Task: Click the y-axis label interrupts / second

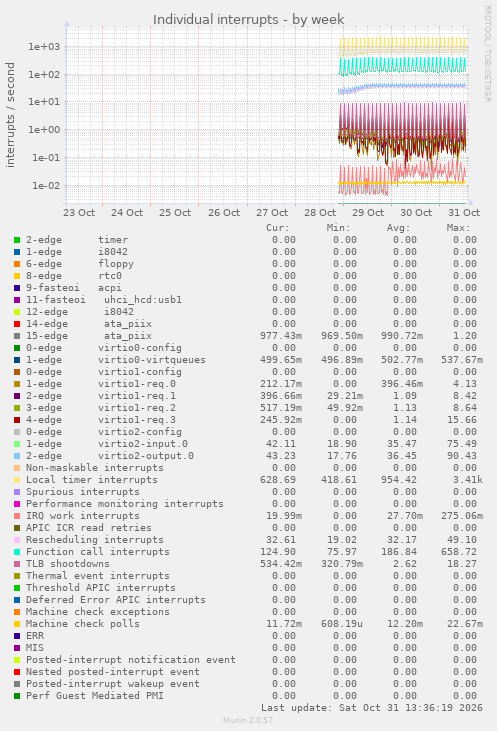Action: point(10,115)
